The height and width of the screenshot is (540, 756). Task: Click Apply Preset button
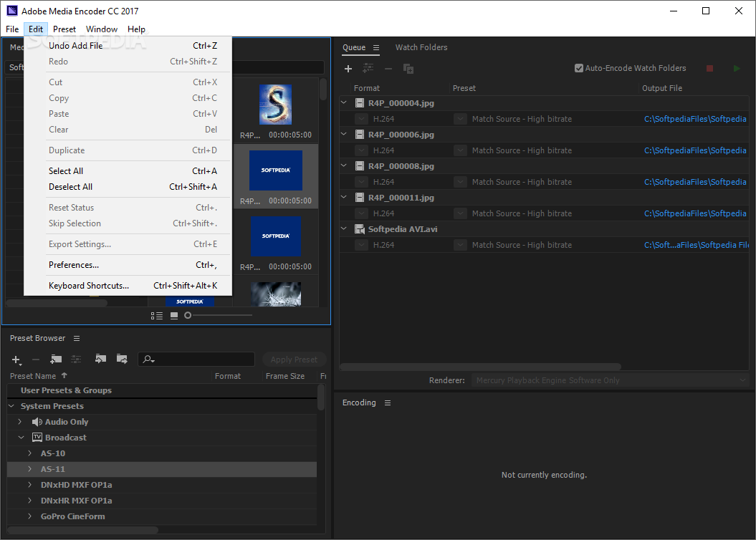coord(294,360)
